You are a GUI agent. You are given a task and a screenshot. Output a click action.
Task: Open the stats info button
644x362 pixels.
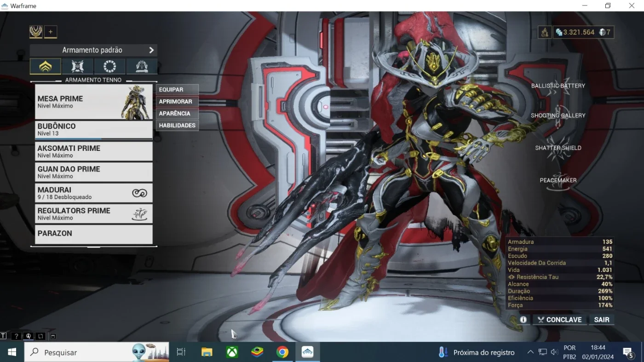coord(523,320)
